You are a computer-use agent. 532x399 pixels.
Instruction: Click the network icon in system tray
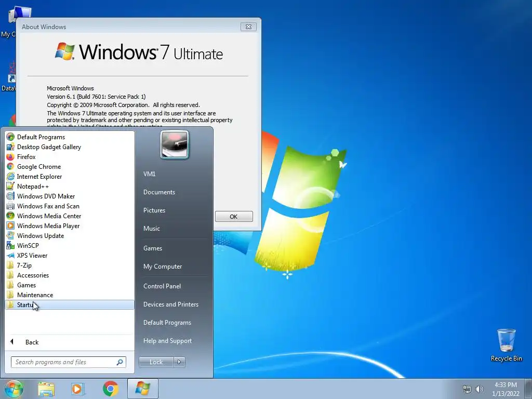coord(467,389)
